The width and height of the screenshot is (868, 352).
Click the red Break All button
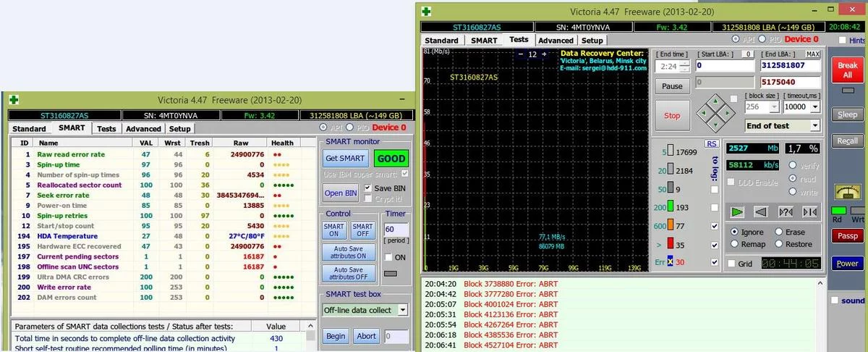click(847, 70)
